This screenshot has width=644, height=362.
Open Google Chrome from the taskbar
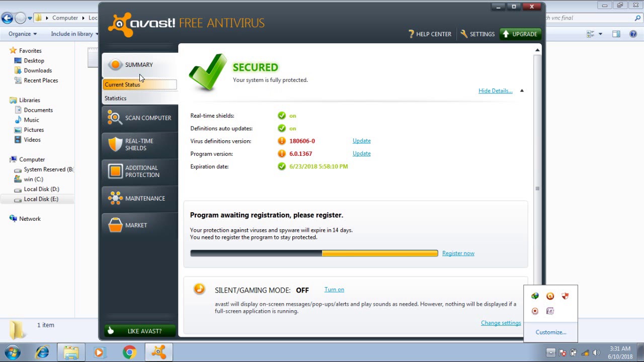[x=129, y=352]
